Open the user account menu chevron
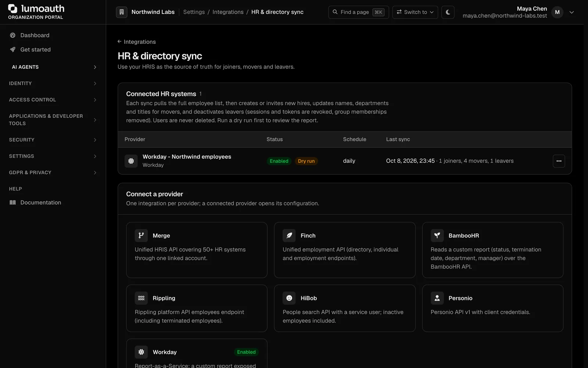Screen dimensions: 588x368 click(571, 12)
